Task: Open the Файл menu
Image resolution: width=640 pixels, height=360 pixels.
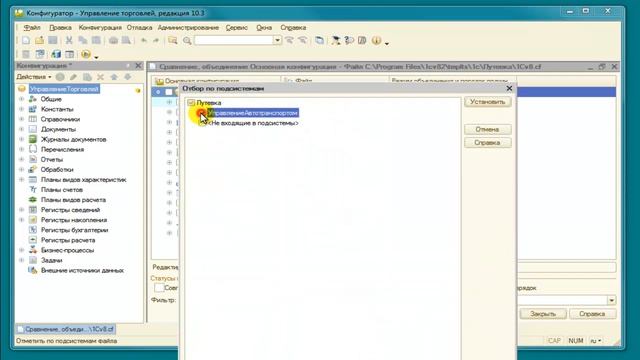Action: (32, 28)
